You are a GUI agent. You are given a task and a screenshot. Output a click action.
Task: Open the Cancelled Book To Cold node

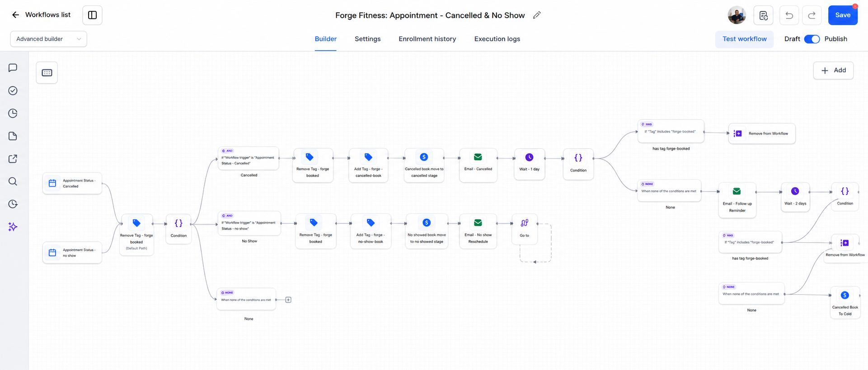[x=845, y=303]
